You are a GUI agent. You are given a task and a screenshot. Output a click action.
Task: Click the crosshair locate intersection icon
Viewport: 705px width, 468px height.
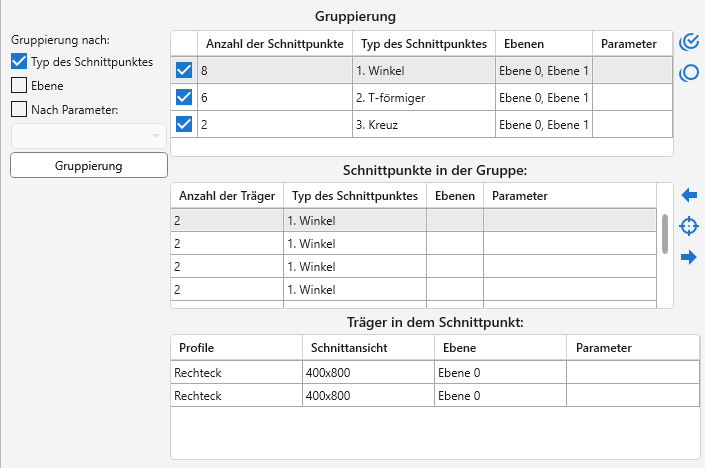pyautogui.click(x=688, y=226)
